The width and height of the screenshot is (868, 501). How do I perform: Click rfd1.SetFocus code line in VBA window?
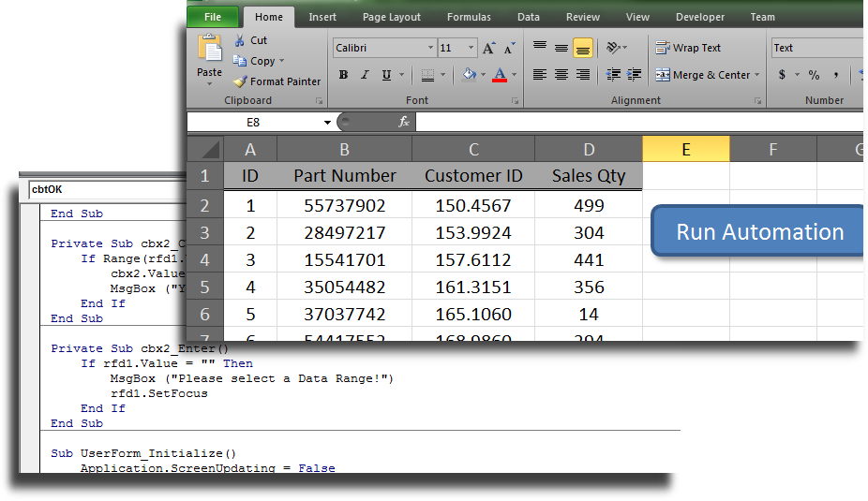coord(158,393)
